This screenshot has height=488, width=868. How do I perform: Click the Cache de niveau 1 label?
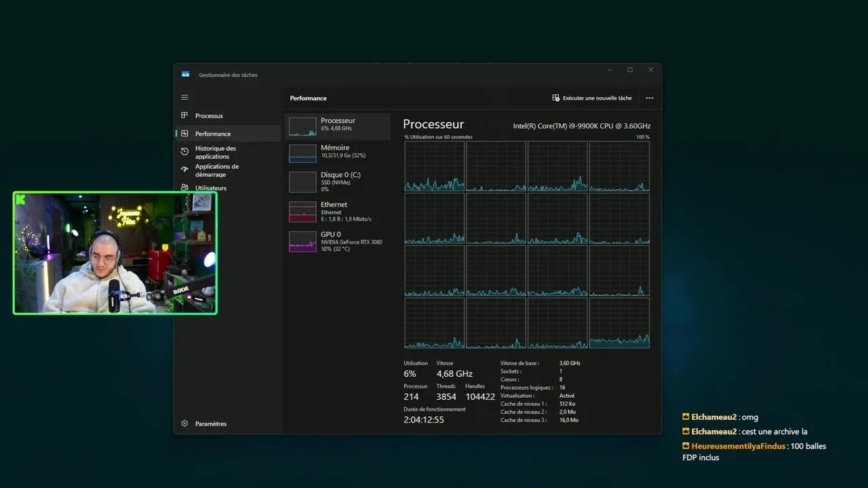click(524, 404)
